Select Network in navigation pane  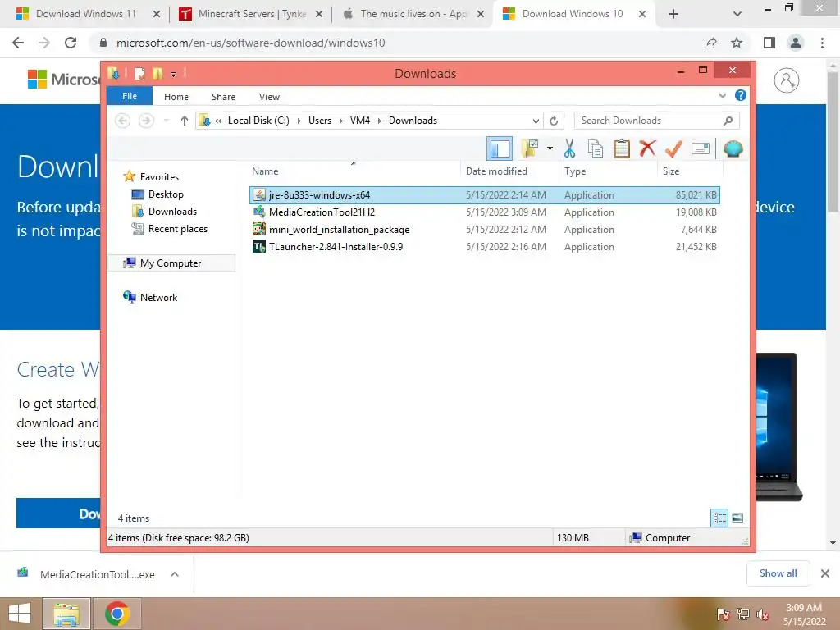coord(158,297)
